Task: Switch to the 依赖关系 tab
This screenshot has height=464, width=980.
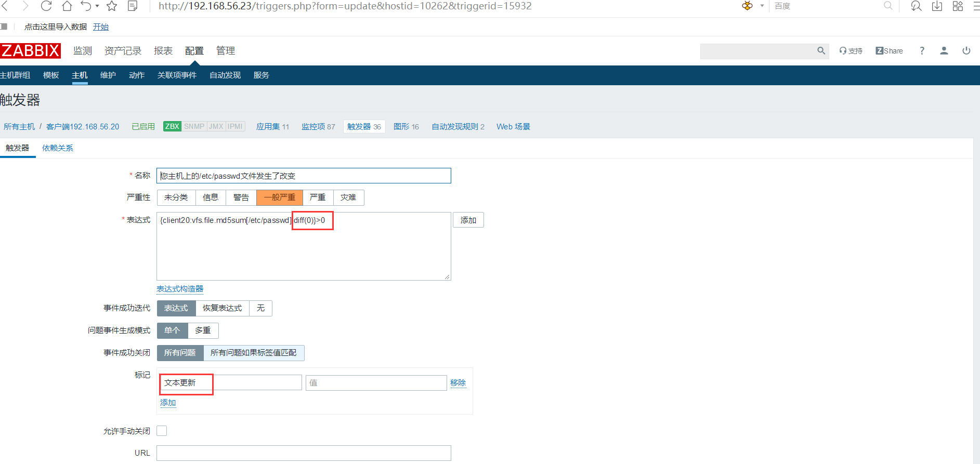Action: coord(58,148)
